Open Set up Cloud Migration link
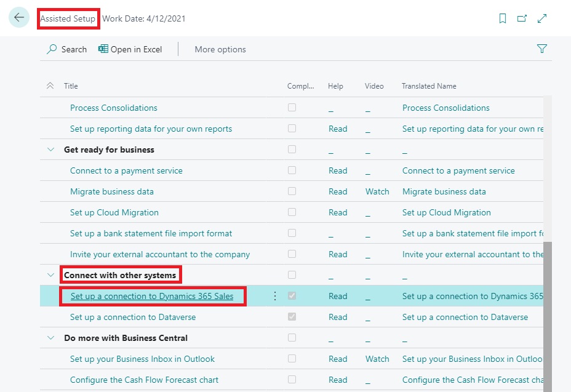Viewport: 571px width, 392px height. 114,212
